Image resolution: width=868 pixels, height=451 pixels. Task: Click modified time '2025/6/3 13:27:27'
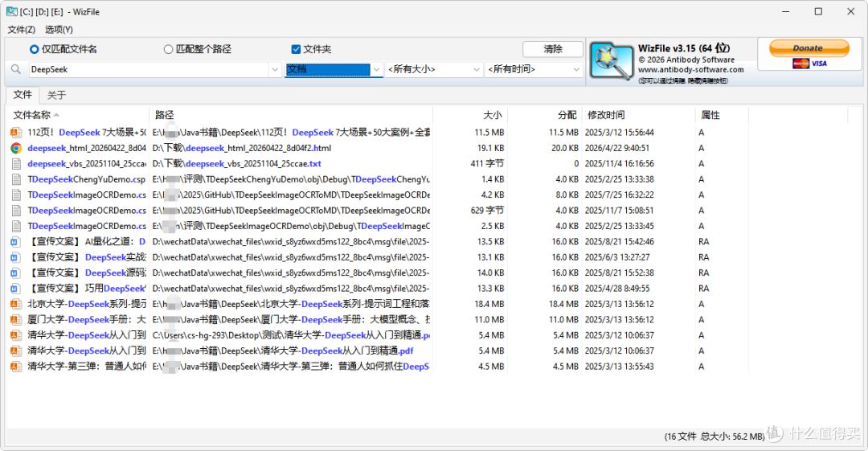coord(617,257)
